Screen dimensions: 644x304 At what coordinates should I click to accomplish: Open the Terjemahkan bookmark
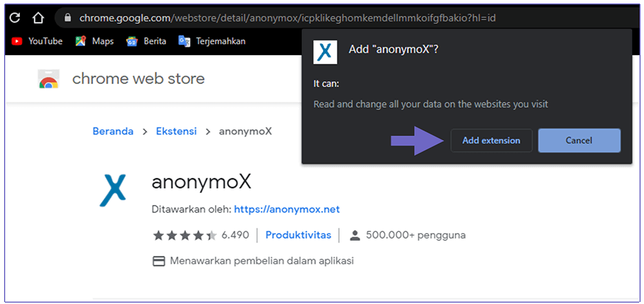[x=212, y=41]
